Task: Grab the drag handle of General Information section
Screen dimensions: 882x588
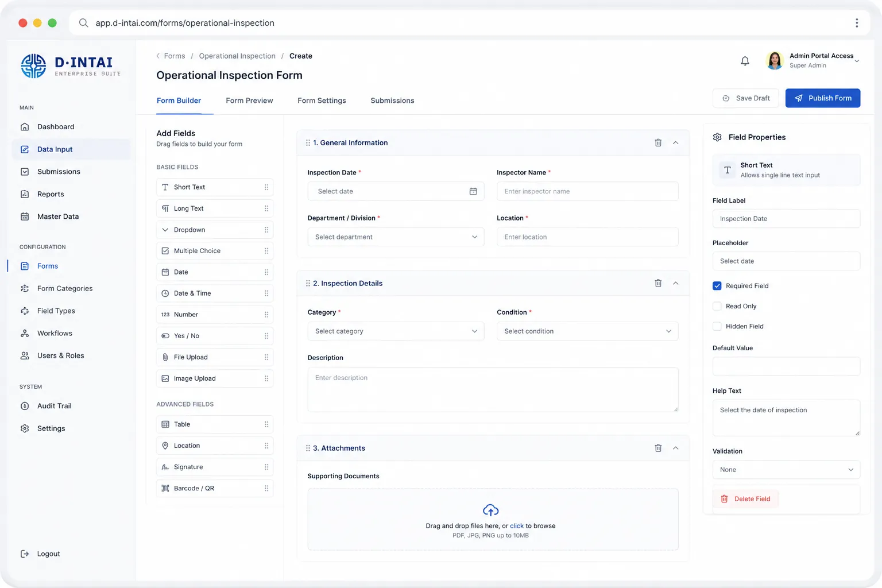Action: (x=308, y=143)
